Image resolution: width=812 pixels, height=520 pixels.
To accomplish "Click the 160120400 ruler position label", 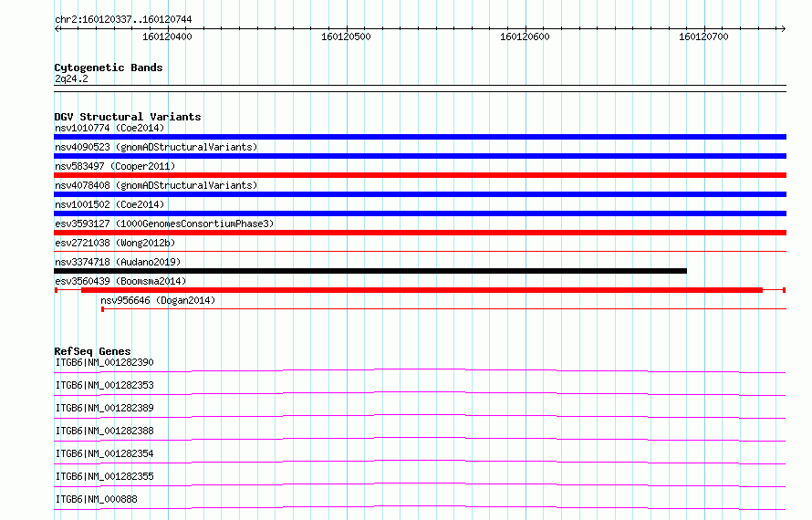I will [x=167, y=36].
